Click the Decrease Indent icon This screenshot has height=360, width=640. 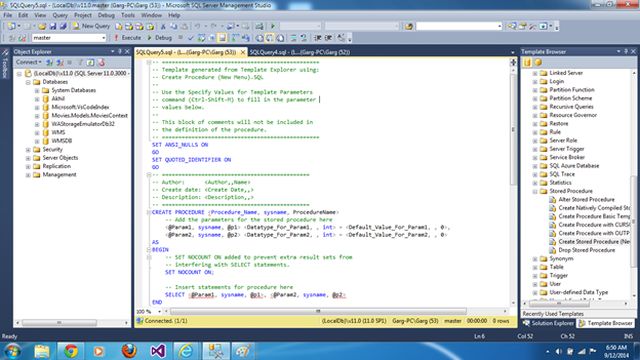318,38
